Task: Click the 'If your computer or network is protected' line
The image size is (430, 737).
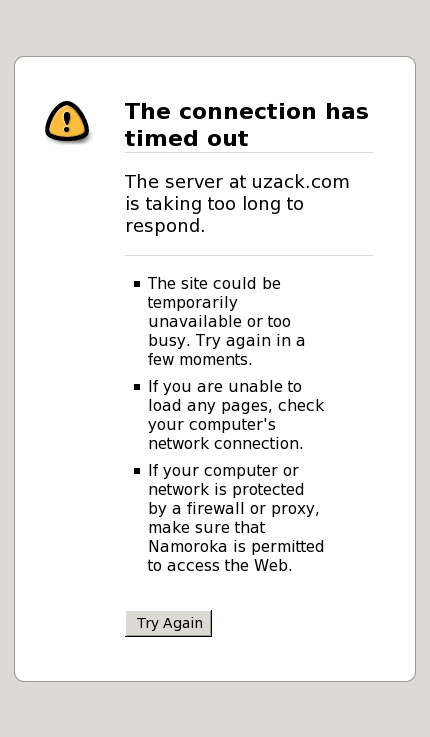Action: pyautogui.click(x=226, y=480)
